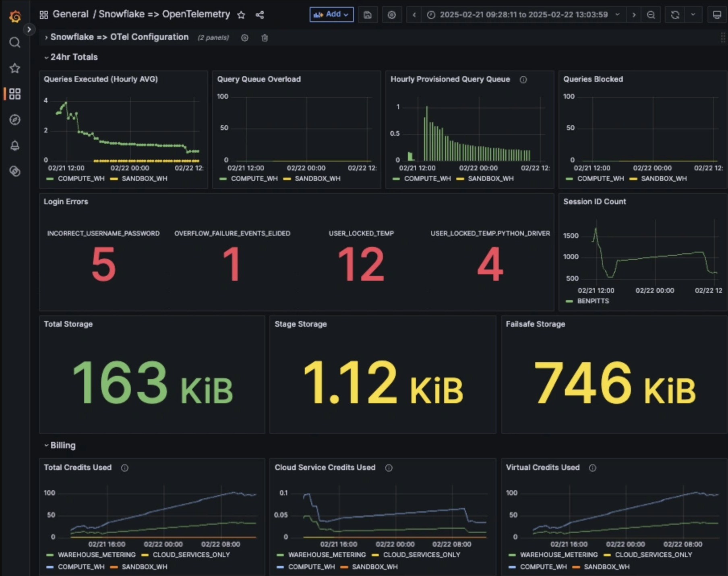Open dashboard settings gear in toolbar
Screen dimensions: 728x576
(392, 15)
